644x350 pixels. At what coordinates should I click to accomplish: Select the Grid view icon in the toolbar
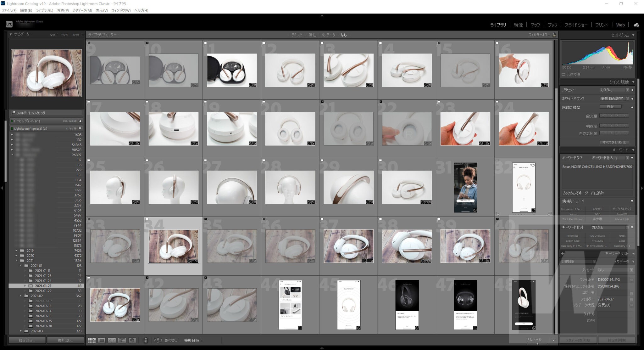(92, 340)
